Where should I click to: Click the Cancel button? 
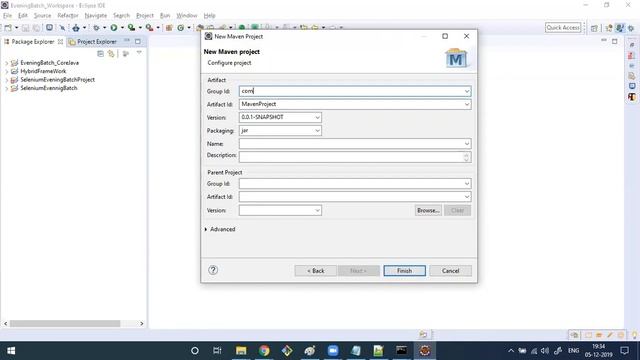[450, 271]
